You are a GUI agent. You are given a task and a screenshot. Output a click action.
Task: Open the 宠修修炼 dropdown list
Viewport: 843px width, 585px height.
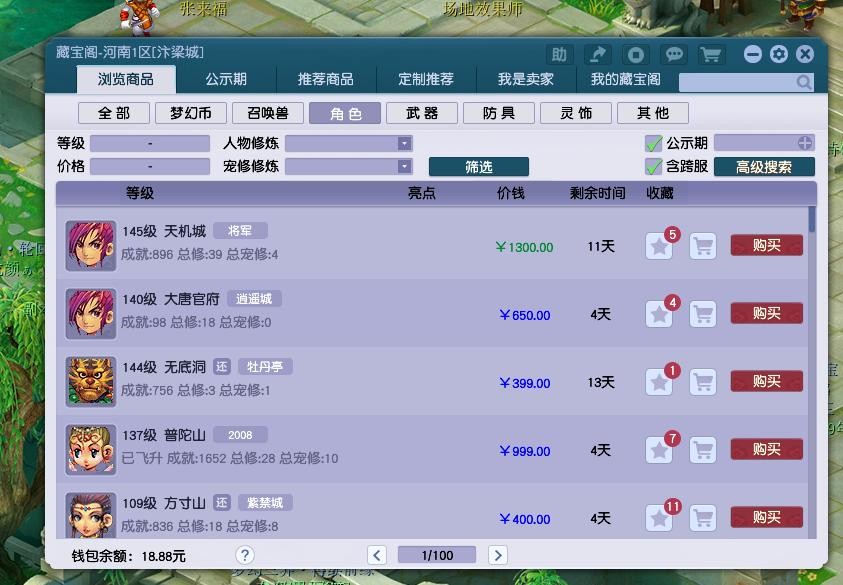point(404,167)
